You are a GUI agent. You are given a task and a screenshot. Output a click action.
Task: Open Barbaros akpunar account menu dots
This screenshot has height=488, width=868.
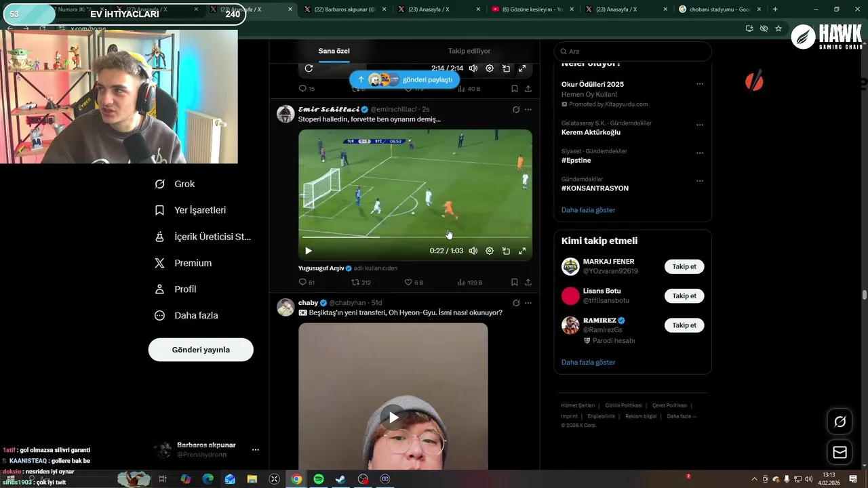click(256, 449)
